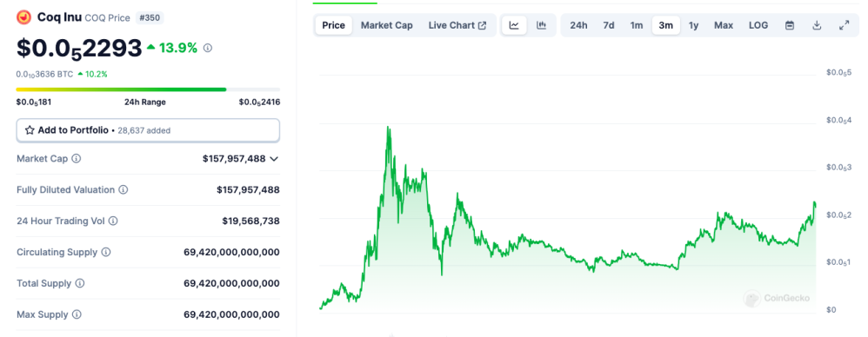This screenshot has width=868, height=337.
Task: Download chart data icon
Action: point(817,25)
